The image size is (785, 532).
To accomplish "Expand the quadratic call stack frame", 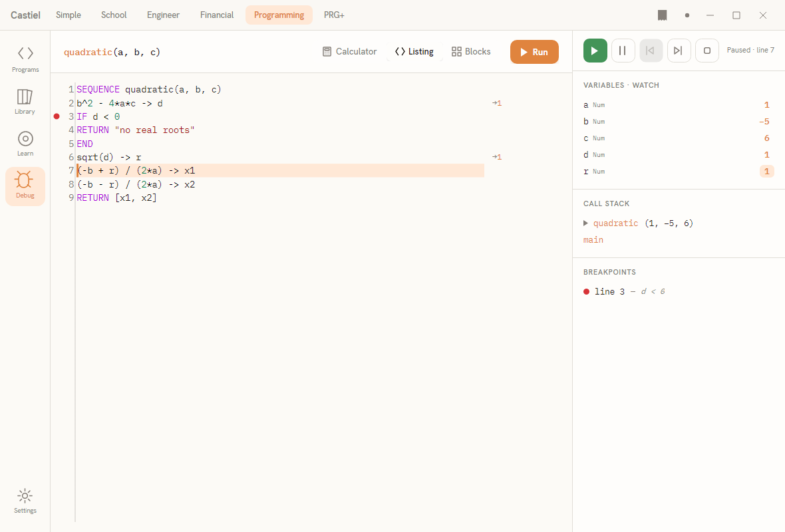I will 585,223.
